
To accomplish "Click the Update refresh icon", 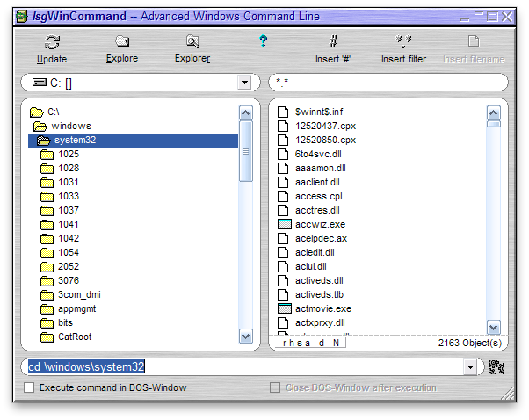I will (x=52, y=42).
